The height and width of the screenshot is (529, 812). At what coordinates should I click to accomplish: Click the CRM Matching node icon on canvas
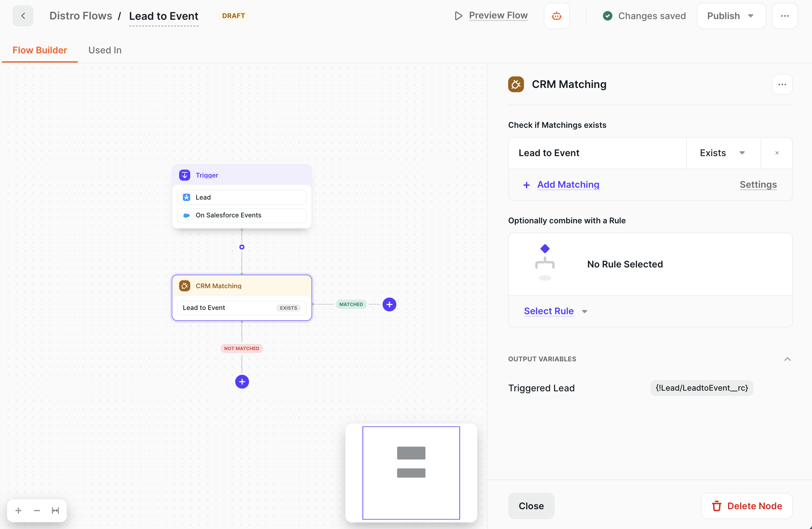pyautogui.click(x=185, y=286)
